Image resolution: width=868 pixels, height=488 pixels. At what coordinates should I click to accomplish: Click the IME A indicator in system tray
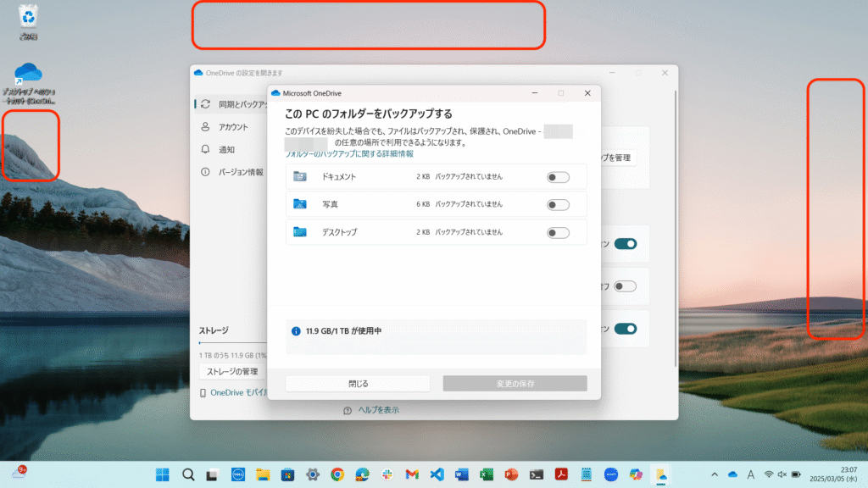[x=751, y=474]
